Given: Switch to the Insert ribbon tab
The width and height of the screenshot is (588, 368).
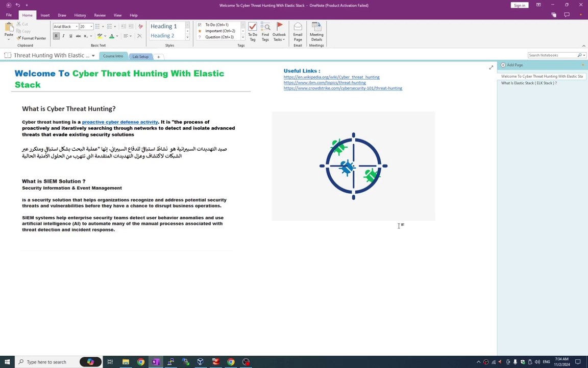Looking at the screenshot, I should (x=45, y=15).
